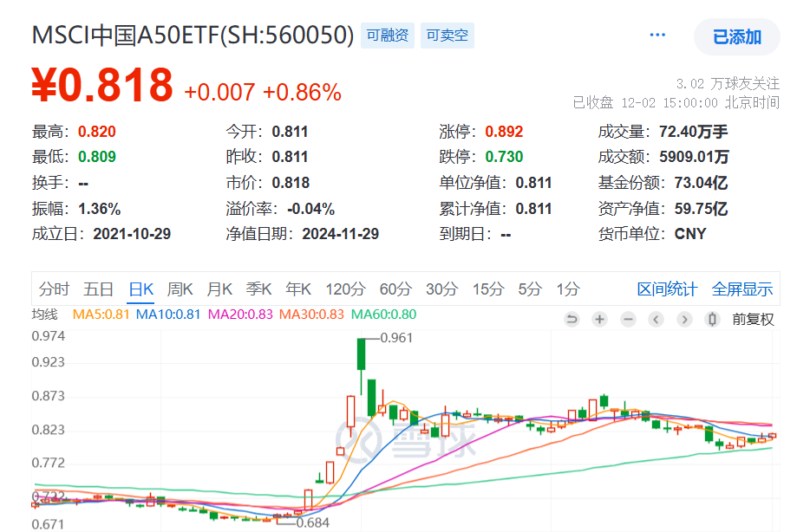Image resolution: width=810 pixels, height=532 pixels.
Task: Click the 最低 value 0.809
Action: pos(96,157)
